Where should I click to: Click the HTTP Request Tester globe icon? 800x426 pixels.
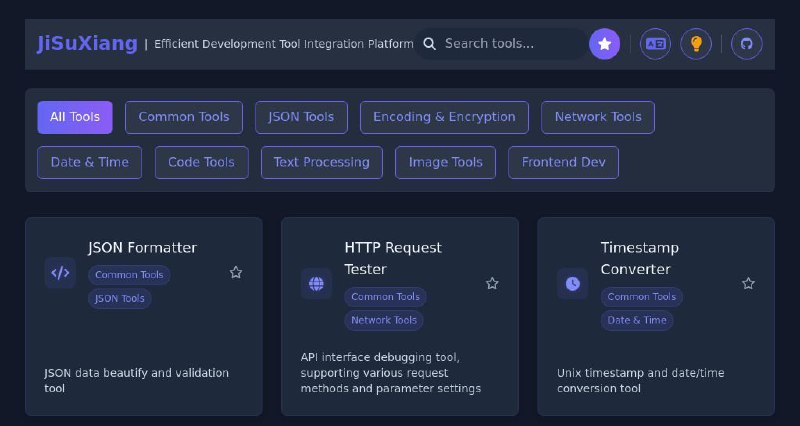click(x=316, y=284)
